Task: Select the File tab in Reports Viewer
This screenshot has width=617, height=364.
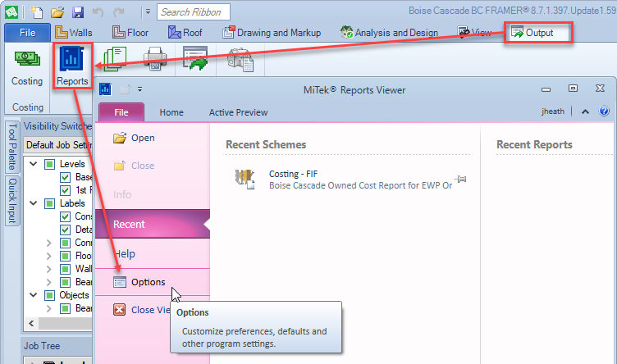Action: pos(121,112)
